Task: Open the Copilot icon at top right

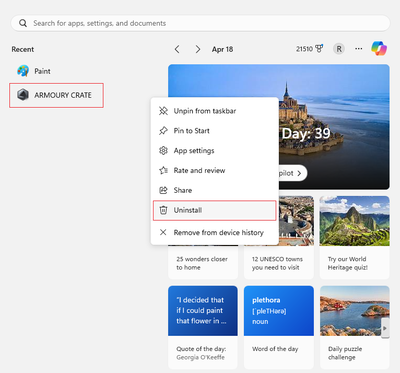Action: [x=379, y=48]
